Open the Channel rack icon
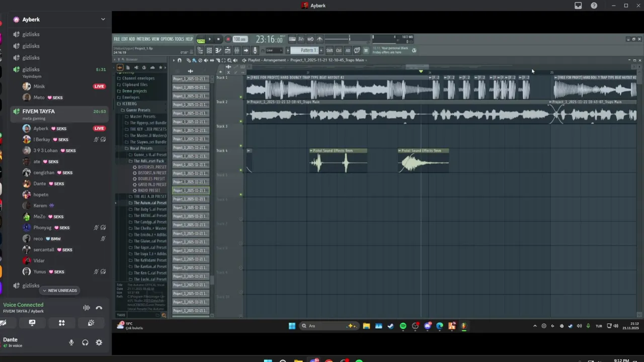 (209, 50)
